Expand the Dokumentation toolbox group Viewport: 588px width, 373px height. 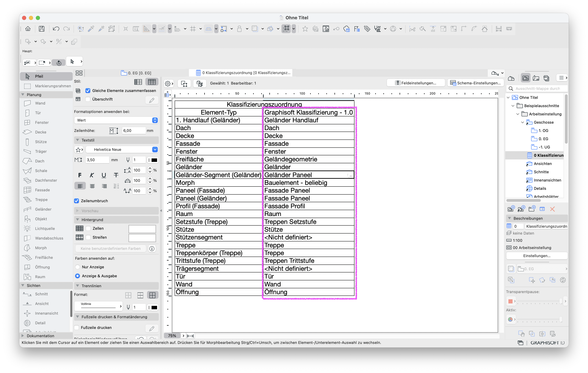click(23, 336)
